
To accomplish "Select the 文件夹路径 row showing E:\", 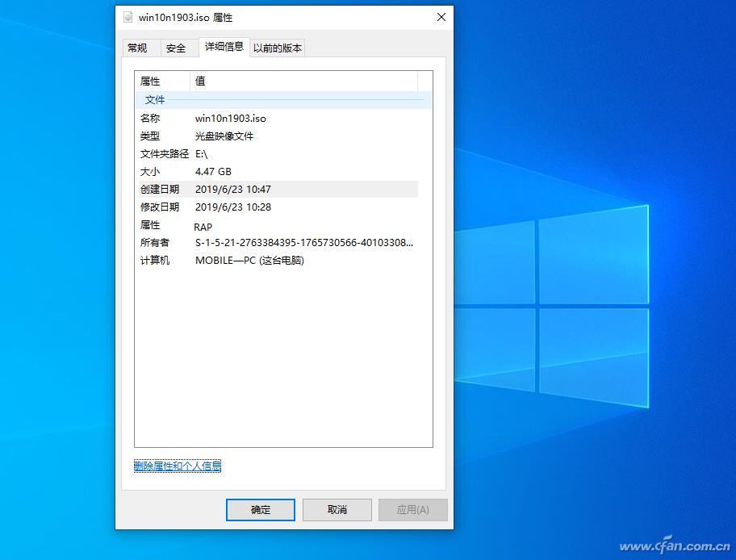I will [x=202, y=154].
